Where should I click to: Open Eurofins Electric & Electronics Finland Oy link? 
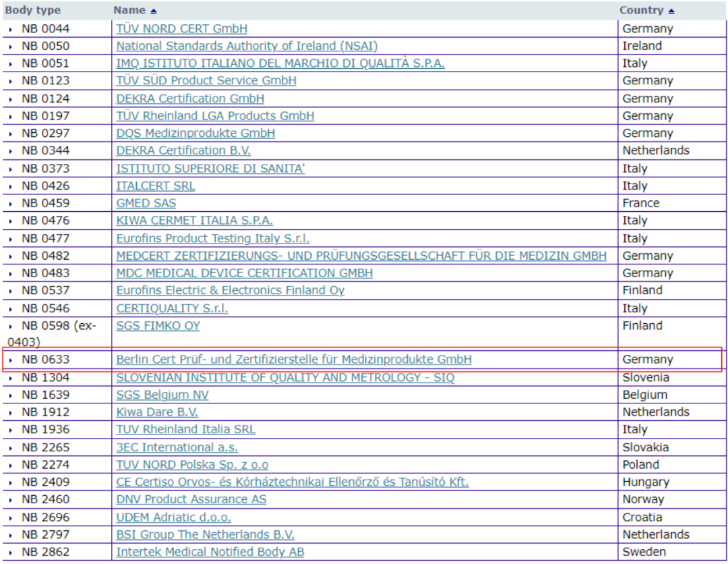click(231, 290)
